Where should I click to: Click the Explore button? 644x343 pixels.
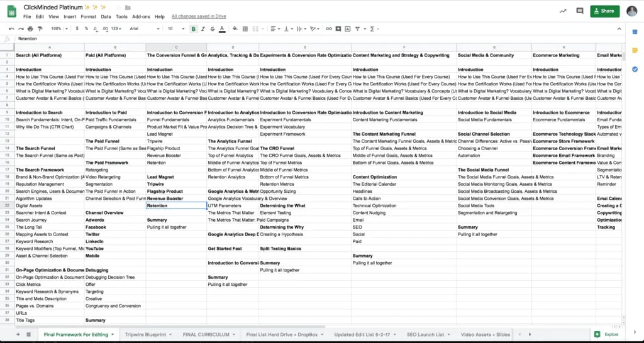606,335
